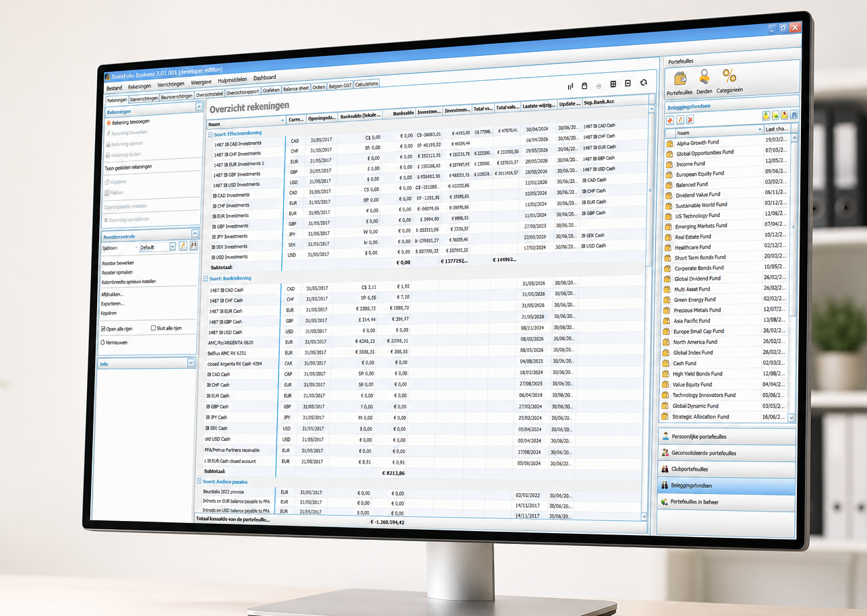Click the Persoonlijke portefeuilles icon

[665, 437]
